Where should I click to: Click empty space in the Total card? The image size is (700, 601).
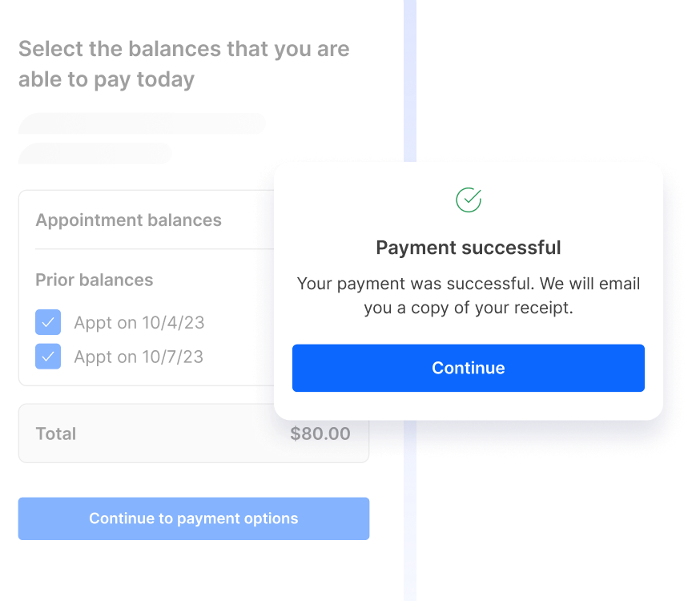(183, 434)
